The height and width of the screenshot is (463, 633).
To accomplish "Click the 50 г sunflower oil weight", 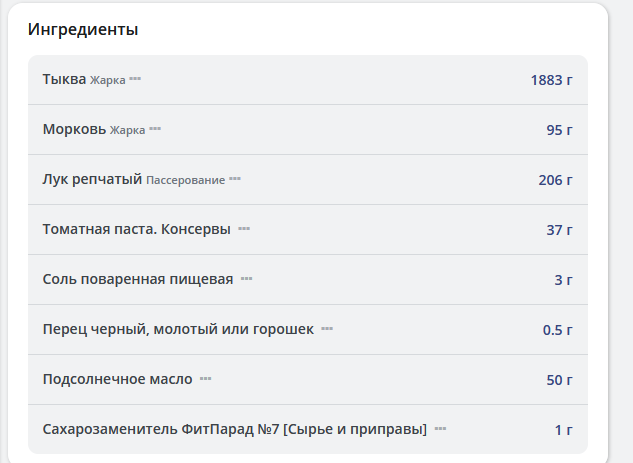I will (x=559, y=380).
